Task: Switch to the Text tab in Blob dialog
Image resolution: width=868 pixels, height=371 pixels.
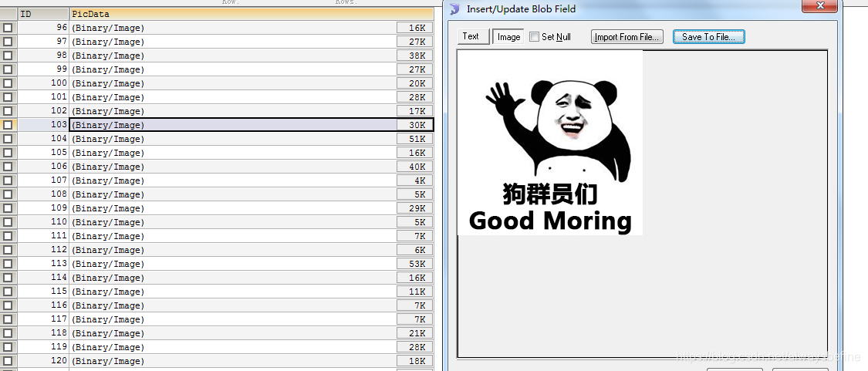Action: click(x=474, y=36)
